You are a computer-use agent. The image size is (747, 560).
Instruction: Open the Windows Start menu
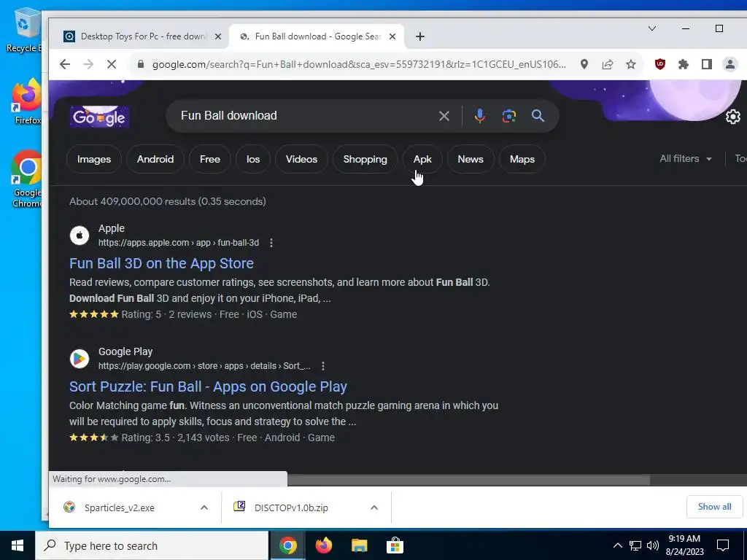tap(18, 545)
